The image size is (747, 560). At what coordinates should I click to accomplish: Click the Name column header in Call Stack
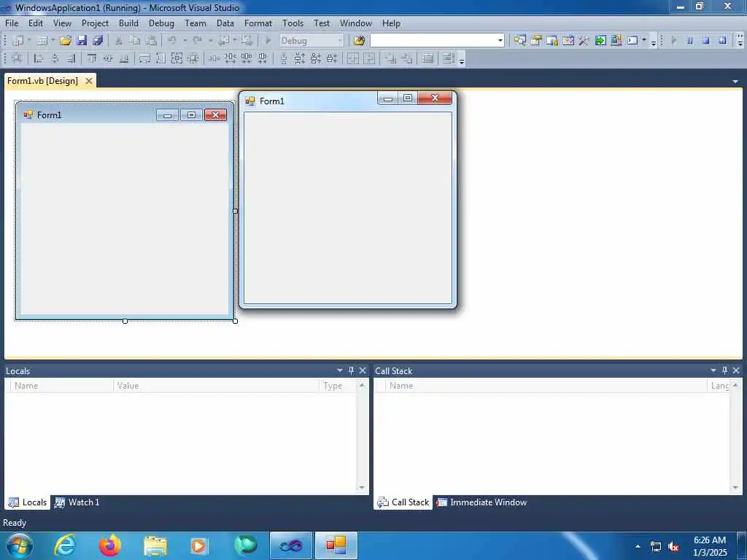pos(546,386)
